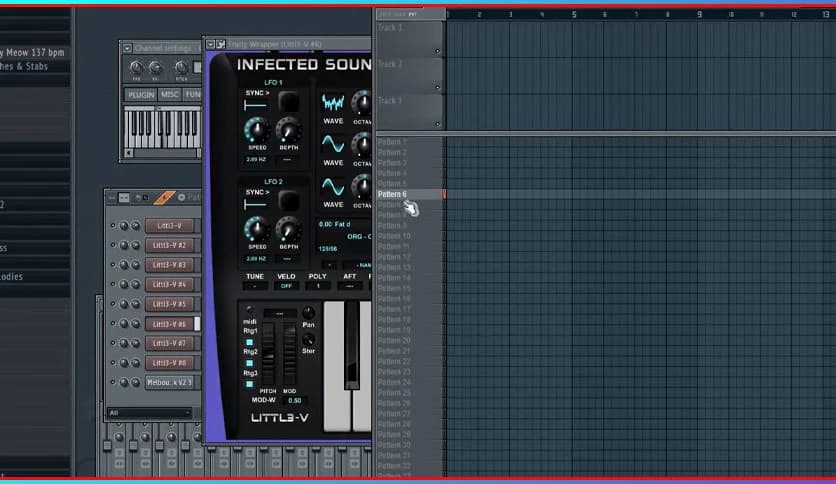Pick the middle sine WAVE icon
The image size is (836, 484).
(x=333, y=144)
